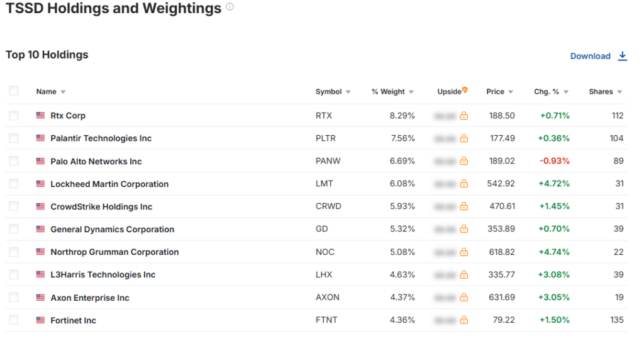
Task: Click the lock icon in Fortinet row
Action: tap(464, 320)
